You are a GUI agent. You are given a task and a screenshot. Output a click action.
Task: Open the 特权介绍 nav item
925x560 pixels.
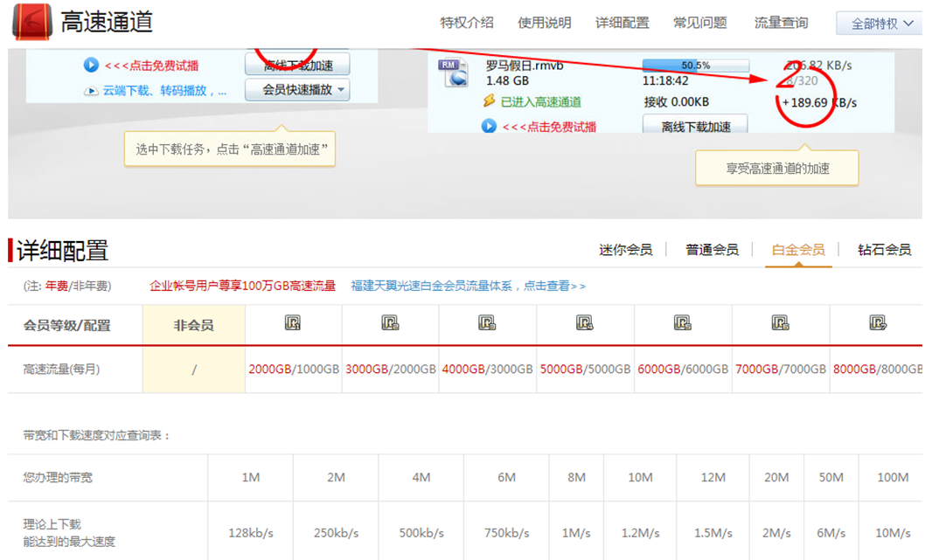click(x=467, y=23)
